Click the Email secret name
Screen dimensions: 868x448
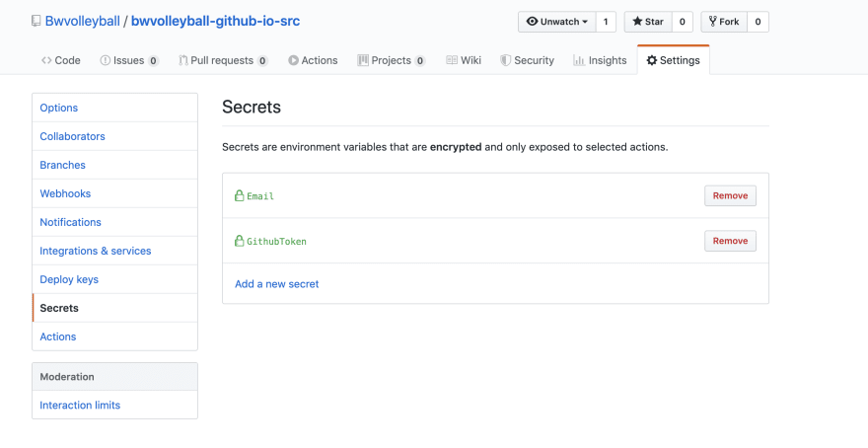[260, 196]
